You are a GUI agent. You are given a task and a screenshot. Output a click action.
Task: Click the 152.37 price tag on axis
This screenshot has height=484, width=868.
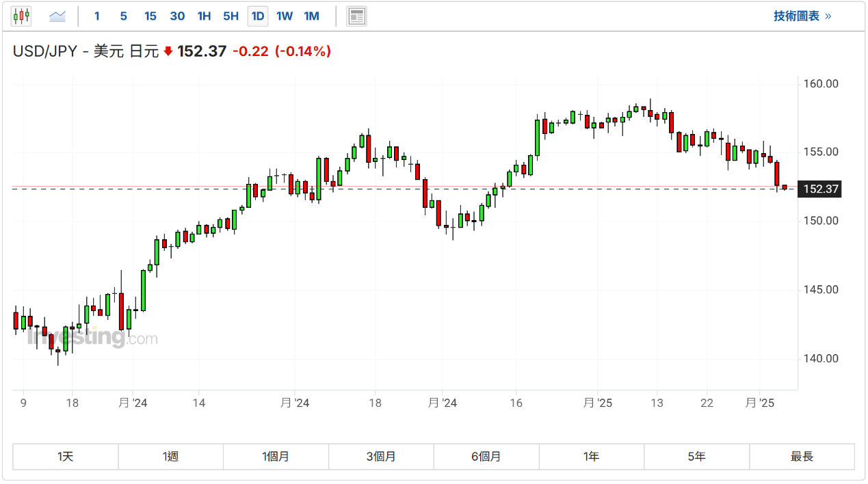[820, 189]
